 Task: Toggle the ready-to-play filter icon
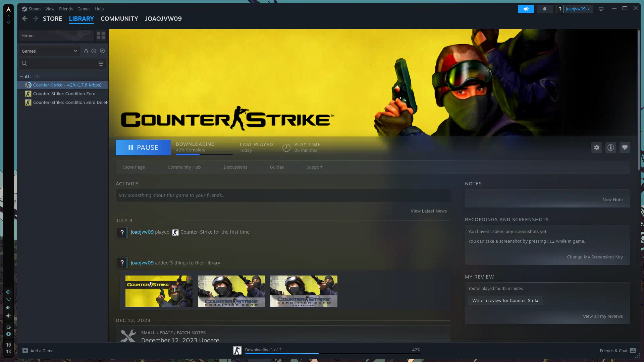(102, 51)
